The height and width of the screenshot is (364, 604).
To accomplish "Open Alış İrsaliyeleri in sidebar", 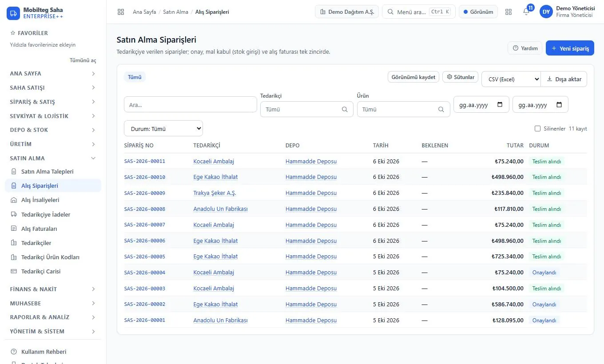I will tap(53, 200).
